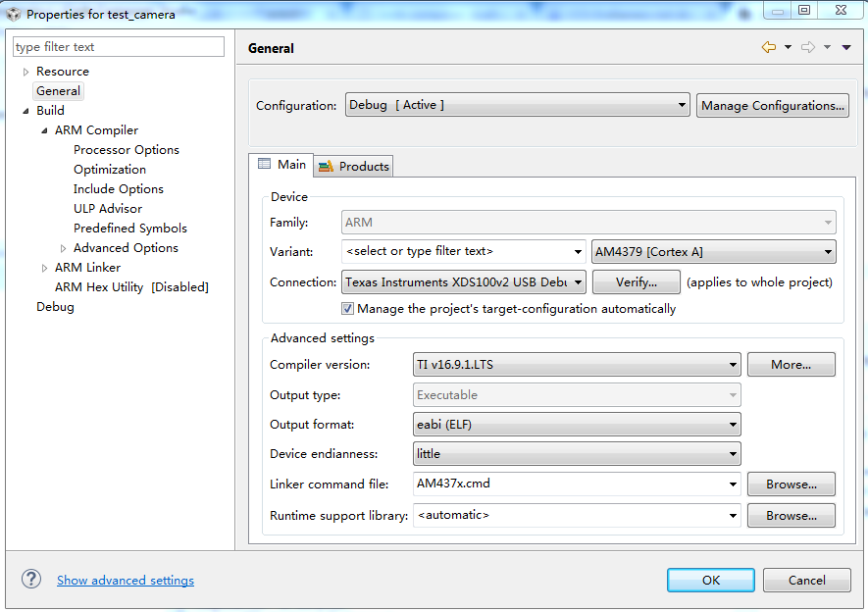Expand the Advanced Options tree node
This screenshot has height=612, width=868.
(x=63, y=248)
